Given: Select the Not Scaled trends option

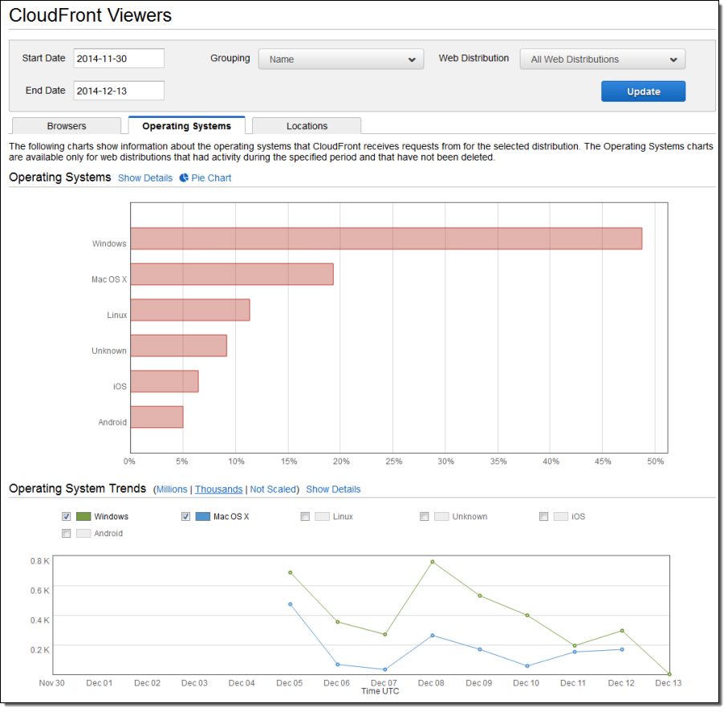Looking at the screenshot, I should click(x=274, y=490).
